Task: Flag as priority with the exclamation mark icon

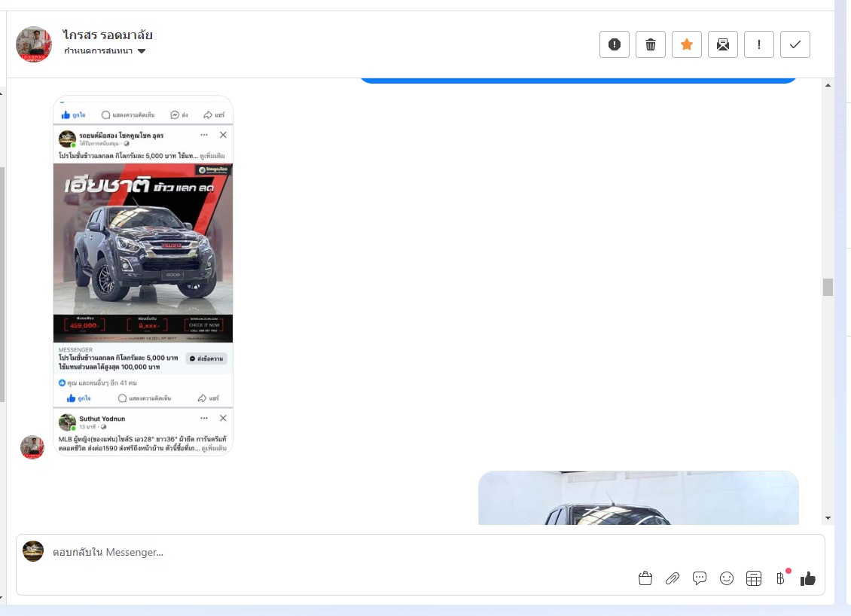Action: click(x=758, y=44)
